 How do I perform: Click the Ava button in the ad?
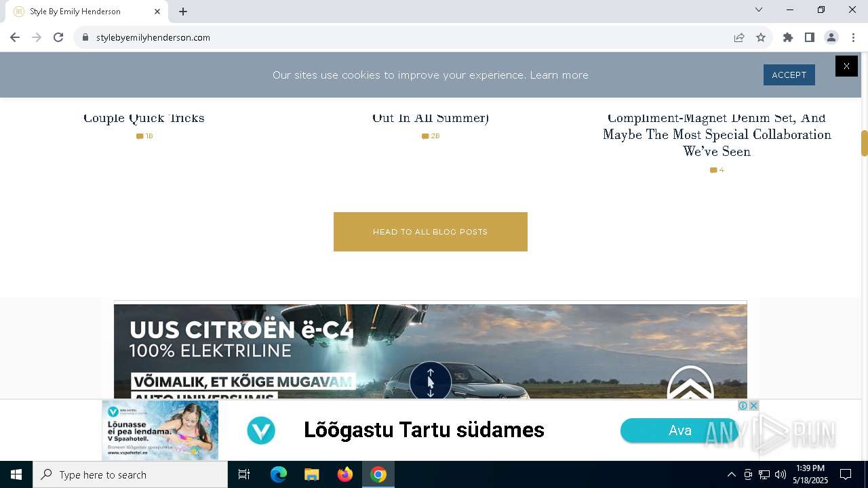679,430
